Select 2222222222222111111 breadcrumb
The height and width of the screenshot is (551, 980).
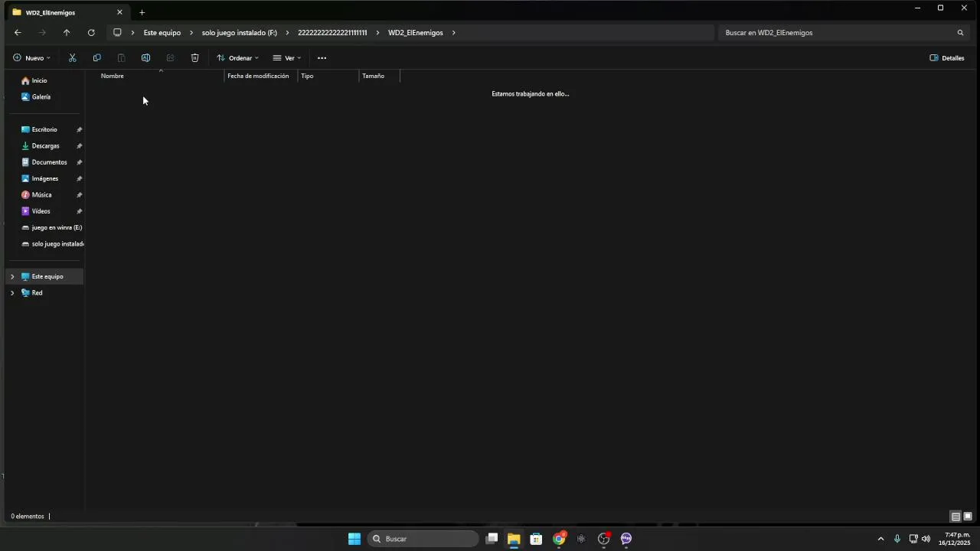click(x=332, y=33)
